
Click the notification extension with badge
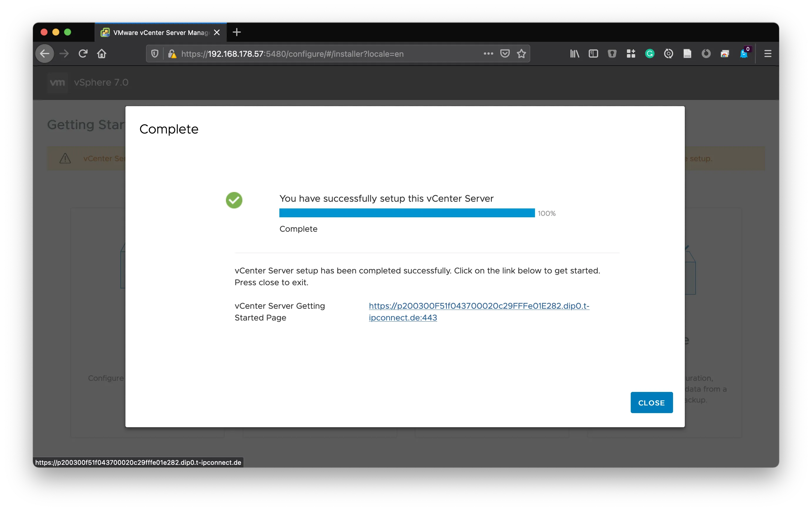click(x=744, y=54)
